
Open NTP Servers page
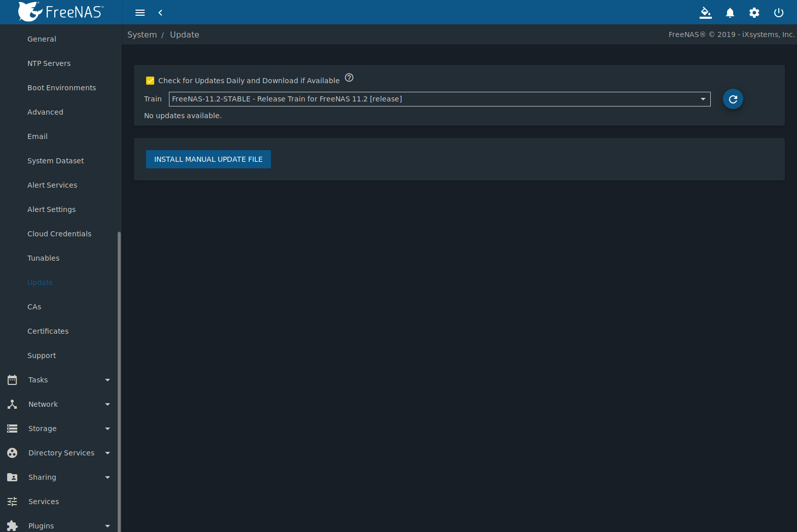point(49,63)
